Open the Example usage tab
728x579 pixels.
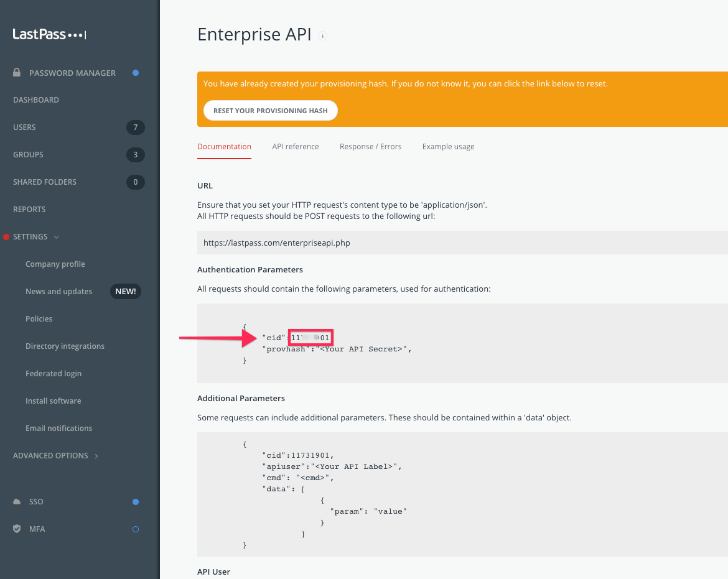[x=448, y=146]
